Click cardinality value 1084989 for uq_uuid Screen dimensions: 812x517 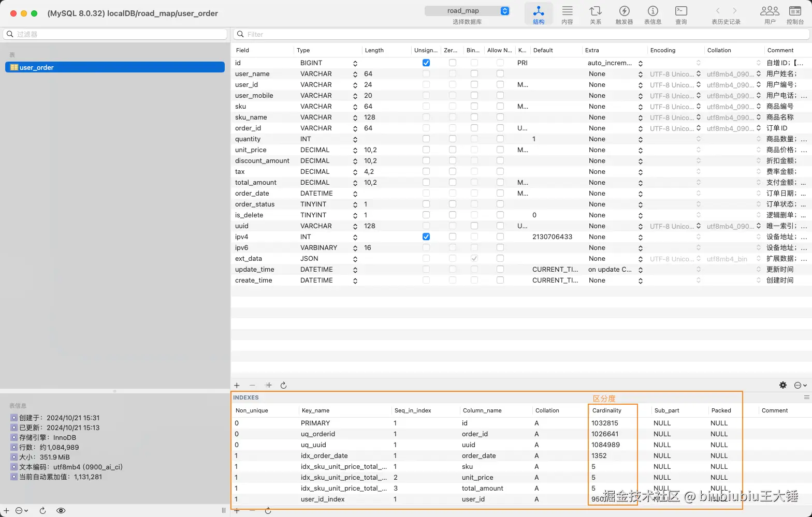click(x=605, y=445)
